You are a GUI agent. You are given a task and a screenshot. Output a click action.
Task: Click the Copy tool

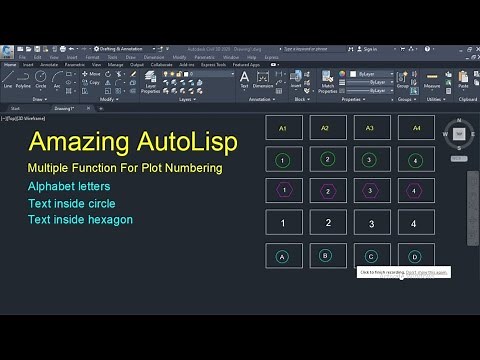pos(91,82)
